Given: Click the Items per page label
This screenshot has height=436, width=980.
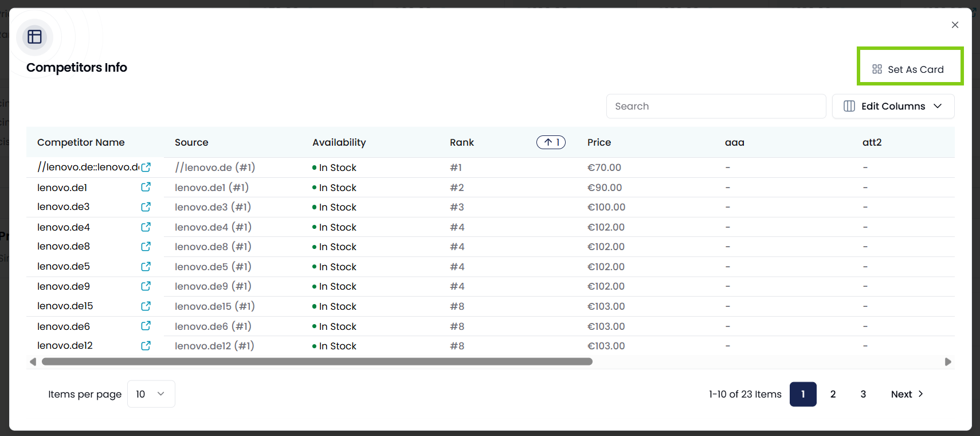Looking at the screenshot, I should [x=85, y=394].
